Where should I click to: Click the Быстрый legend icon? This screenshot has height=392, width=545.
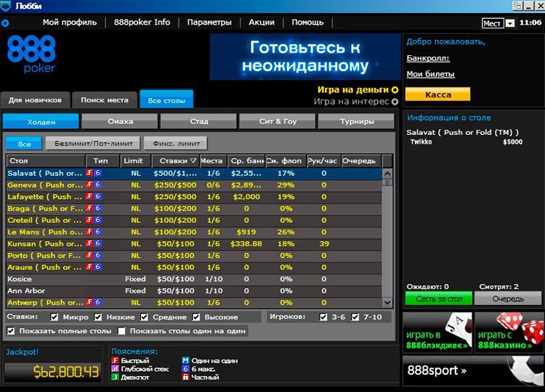tap(115, 360)
